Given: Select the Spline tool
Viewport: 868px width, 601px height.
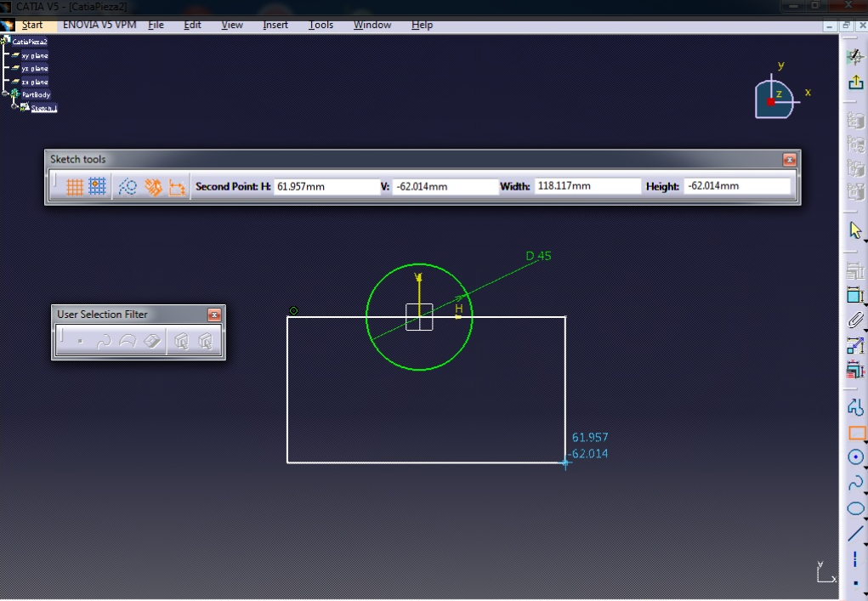Looking at the screenshot, I should 855,483.
